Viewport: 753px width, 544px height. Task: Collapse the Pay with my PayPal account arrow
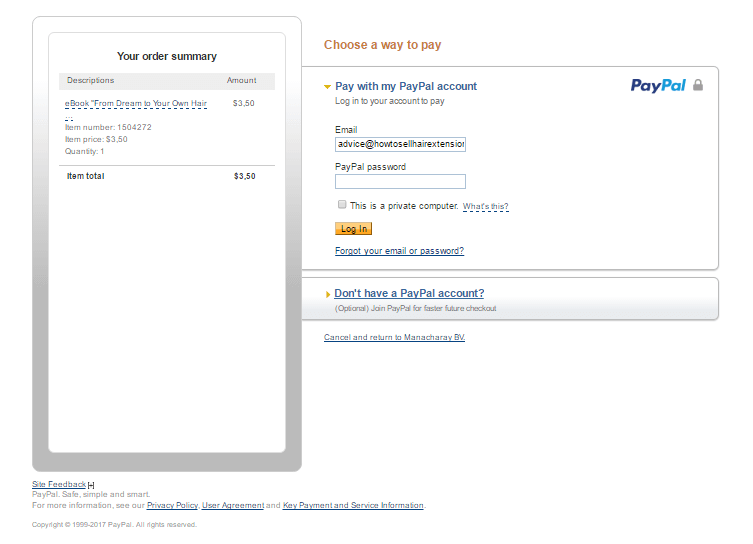(x=328, y=87)
